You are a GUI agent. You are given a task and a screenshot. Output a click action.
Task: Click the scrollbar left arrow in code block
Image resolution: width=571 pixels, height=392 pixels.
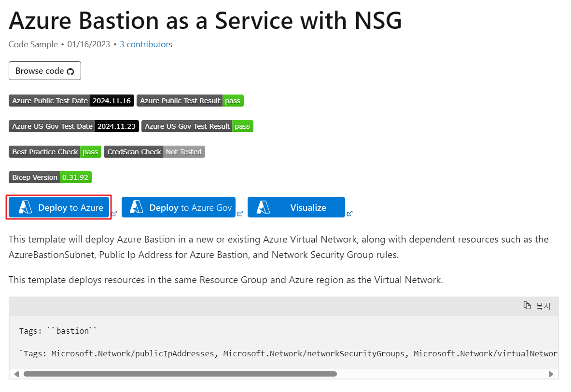(x=16, y=374)
